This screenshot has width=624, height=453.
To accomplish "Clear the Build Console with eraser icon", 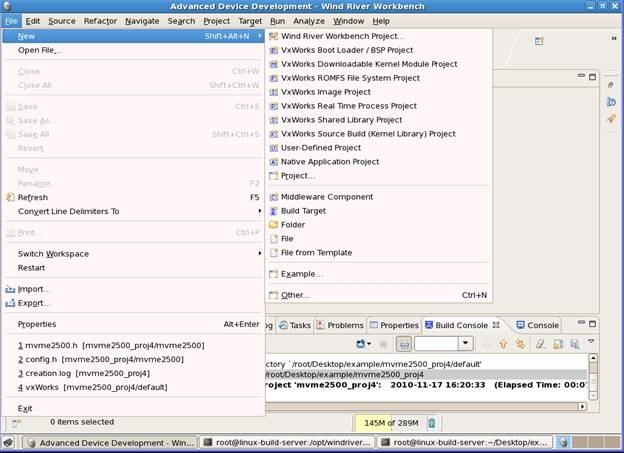I will coord(540,344).
